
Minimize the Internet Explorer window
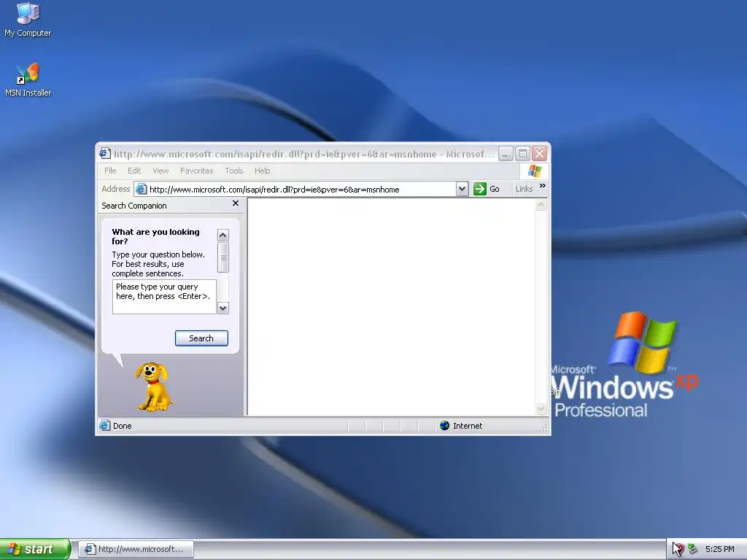[x=506, y=153]
